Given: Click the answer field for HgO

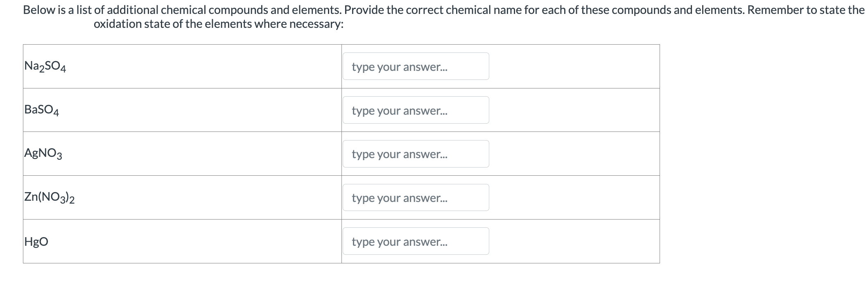Looking at the screenshot, I should 415,241.
